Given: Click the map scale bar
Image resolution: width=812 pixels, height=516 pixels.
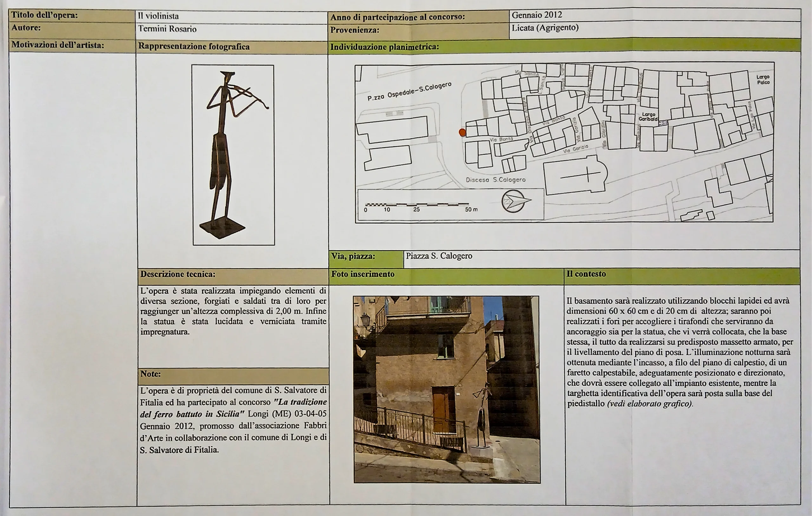Looking at the screenshot, I should pyautogui.click(x=417, y=204).
